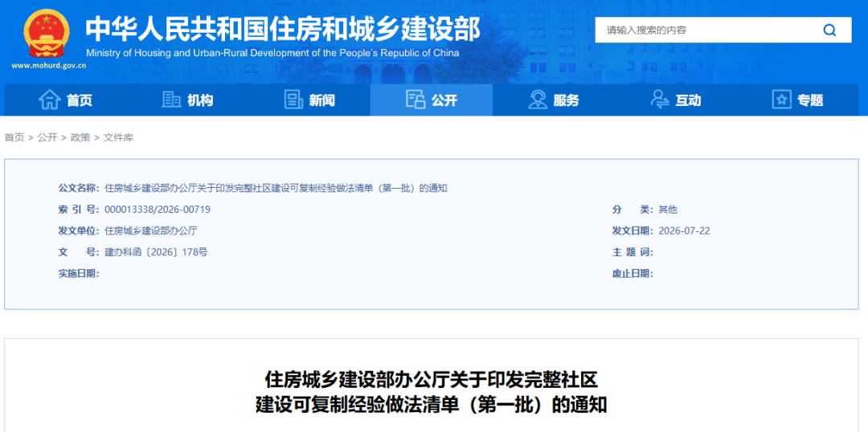Click the building icon beside 机构
The height and width of the screenshot is (432, 868).
pyautogui.click(x=171, y=100)
